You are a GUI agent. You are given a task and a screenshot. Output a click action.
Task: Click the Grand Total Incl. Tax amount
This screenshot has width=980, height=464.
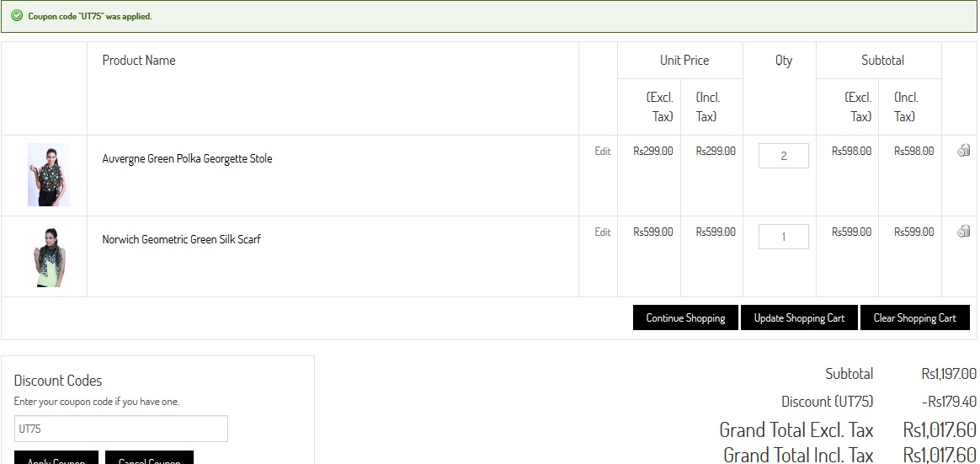point(939,455)
